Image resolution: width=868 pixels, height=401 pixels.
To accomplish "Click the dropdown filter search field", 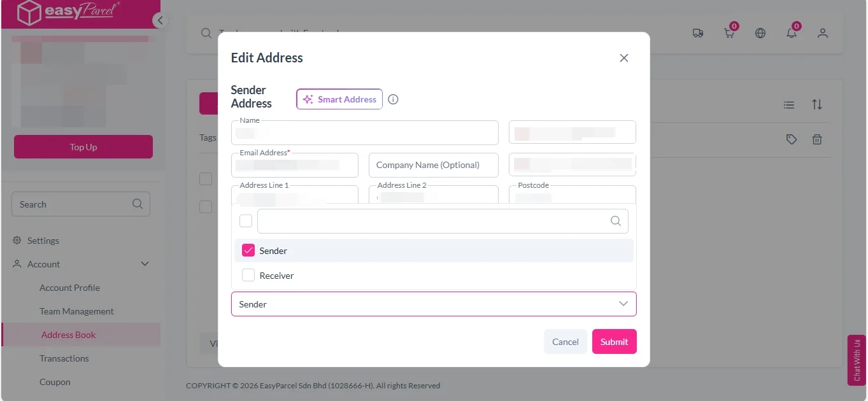I will 433,221.
